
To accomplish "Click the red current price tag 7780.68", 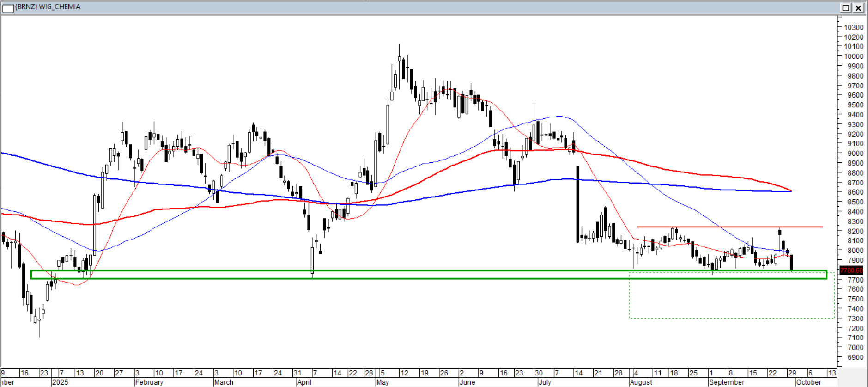I will click(x=851, y=270).
